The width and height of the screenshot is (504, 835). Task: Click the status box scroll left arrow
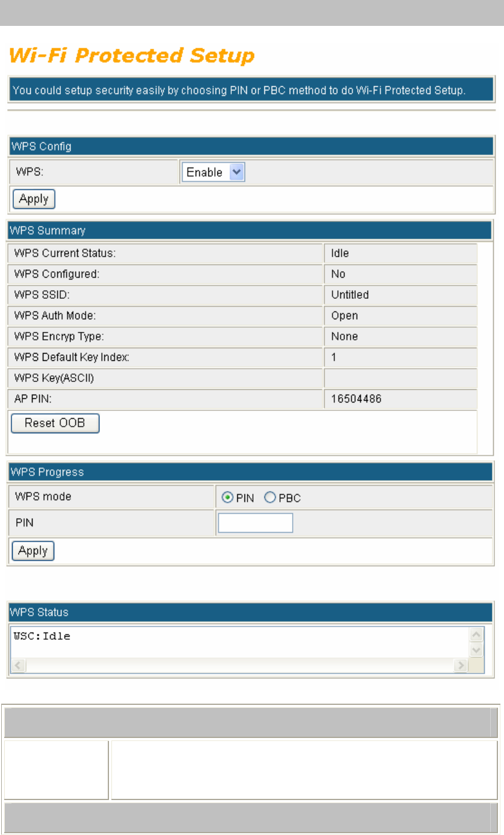(x=18, y=666)
